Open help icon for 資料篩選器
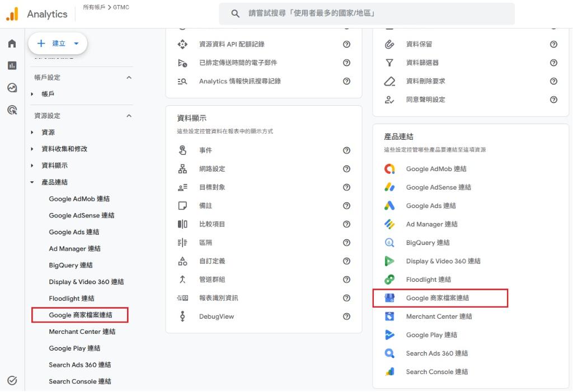The height and width of the screenshot is (392, 573). (553, 63)
